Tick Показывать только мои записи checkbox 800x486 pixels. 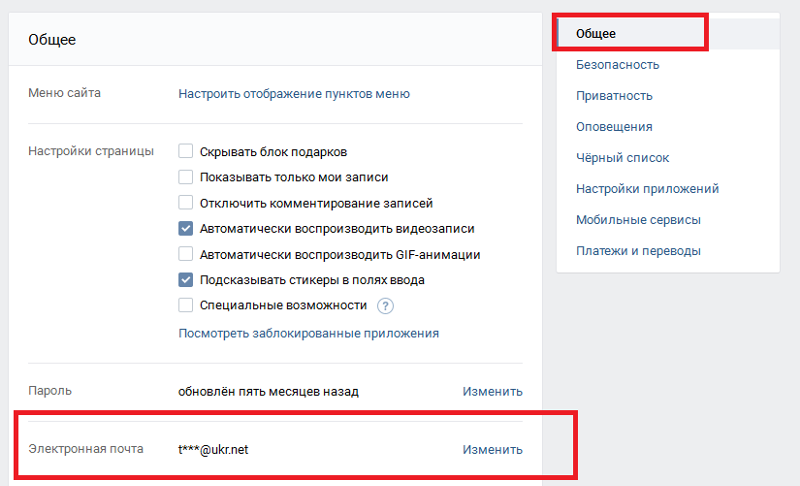pyautogui.click(x=186, y=177)
